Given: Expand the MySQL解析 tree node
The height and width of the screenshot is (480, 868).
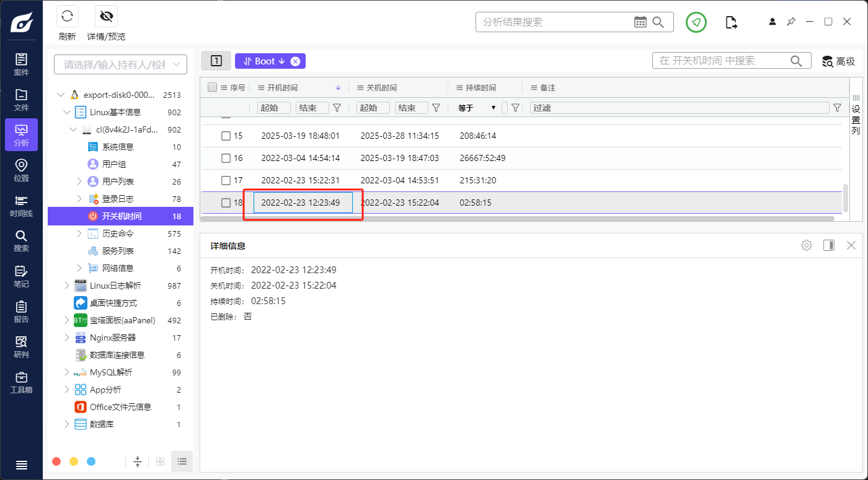Looking at the screenshot, I should [68, 372].
